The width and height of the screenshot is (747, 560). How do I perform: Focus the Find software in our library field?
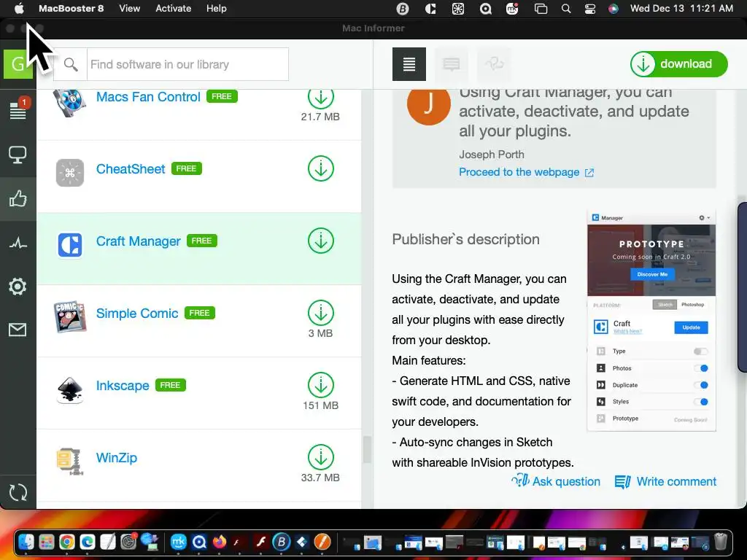[187, 64]
